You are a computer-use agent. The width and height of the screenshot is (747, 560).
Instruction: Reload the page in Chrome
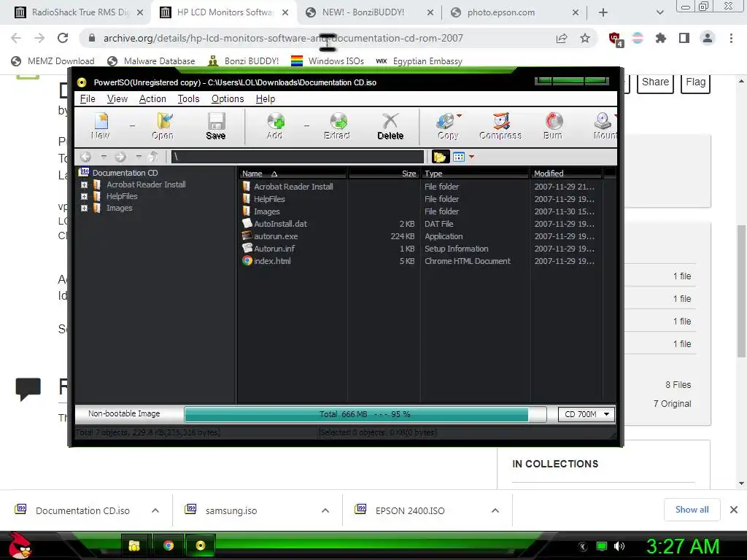point(63,38)
